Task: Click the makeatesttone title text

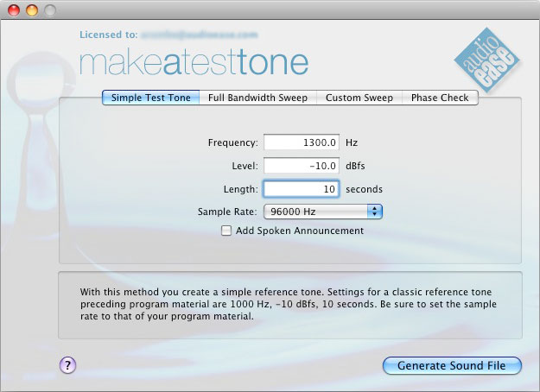Action: click(x=194, y=63)
